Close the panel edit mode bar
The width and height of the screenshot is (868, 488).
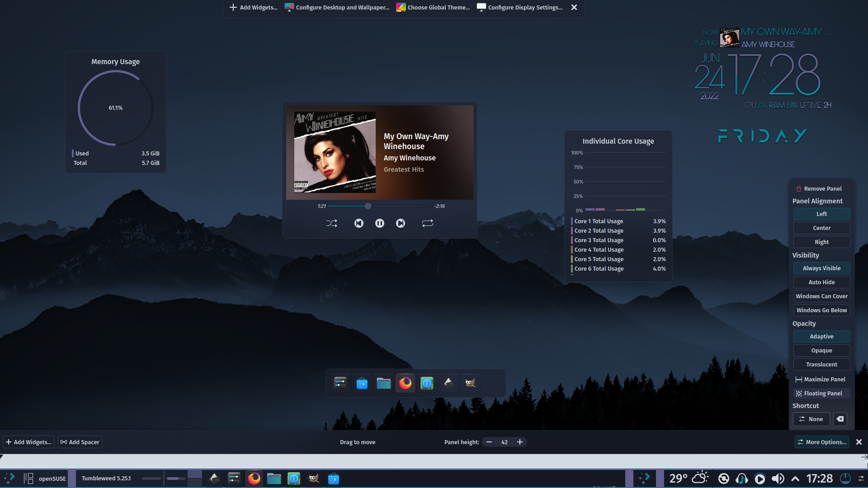tap(859, 442)
